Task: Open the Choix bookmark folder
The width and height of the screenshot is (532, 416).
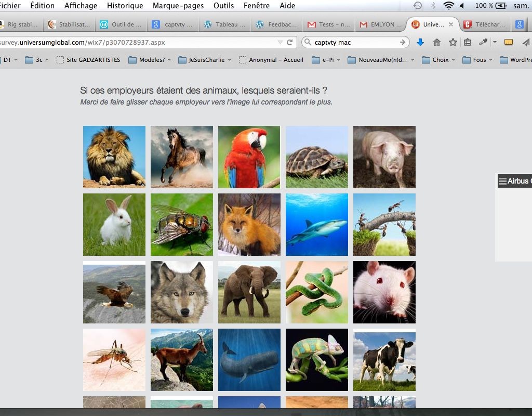Action: (x=438, y=60)
